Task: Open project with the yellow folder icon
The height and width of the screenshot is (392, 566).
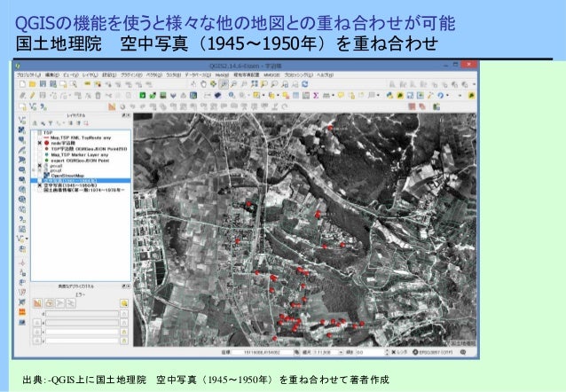Action: click(33, 84)
